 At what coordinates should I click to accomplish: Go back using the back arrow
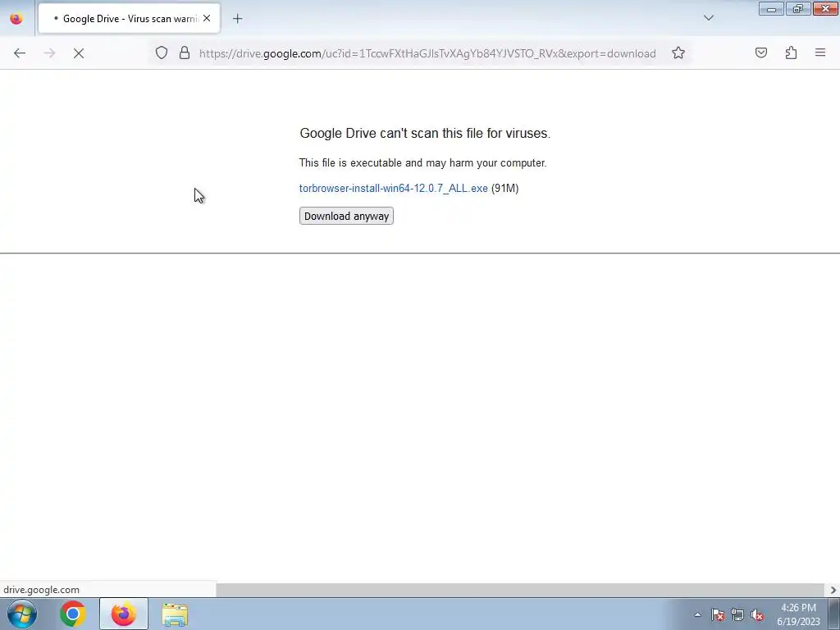[20, 53]
